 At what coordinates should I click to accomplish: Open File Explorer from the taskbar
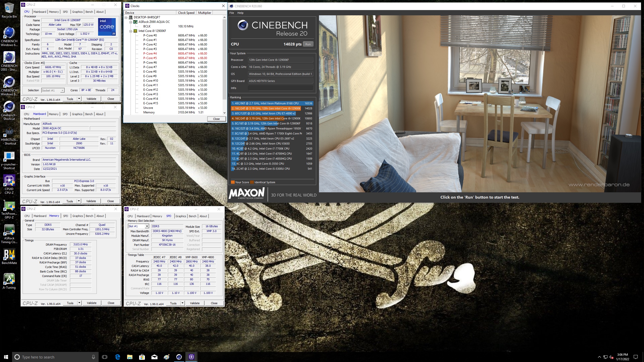click(x=130, y=357)
